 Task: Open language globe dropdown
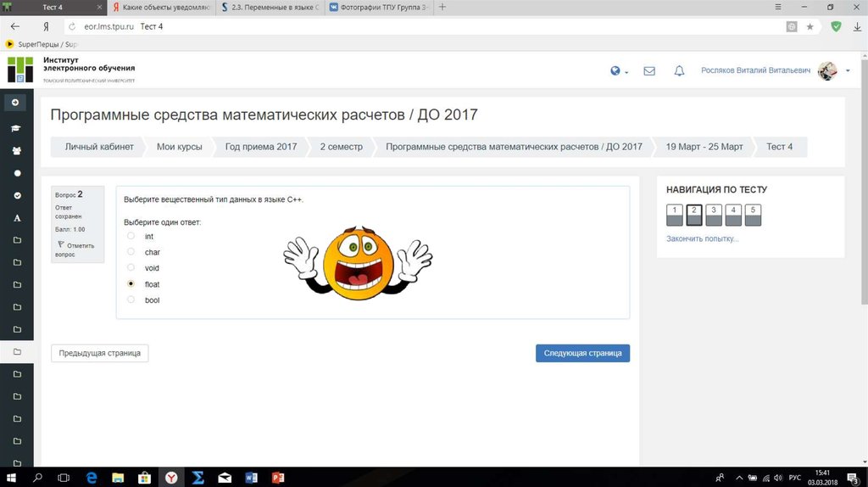pos(619,71)
